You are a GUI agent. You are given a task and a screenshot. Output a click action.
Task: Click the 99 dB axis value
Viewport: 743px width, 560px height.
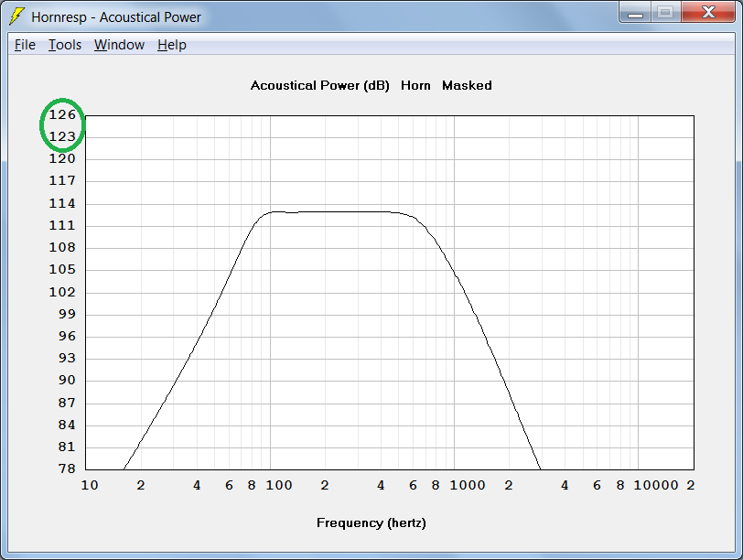[67, 314]
